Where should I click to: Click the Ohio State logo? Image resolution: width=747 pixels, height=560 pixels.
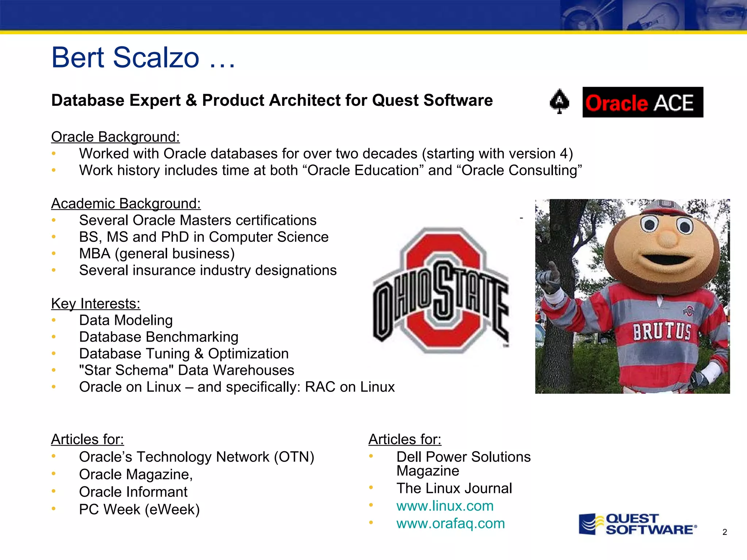tap(441, 291)
